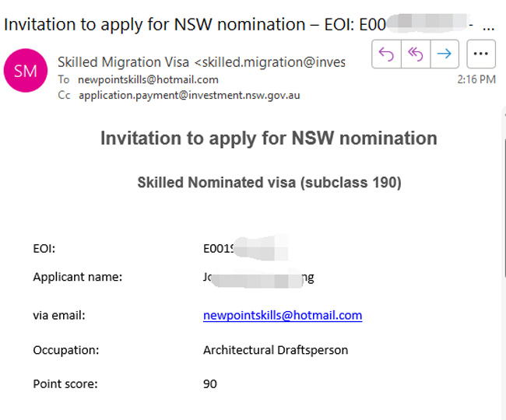Click the Forward arrow icon
This screenshot has height=420, width=506.
click(x=445, y=54)
